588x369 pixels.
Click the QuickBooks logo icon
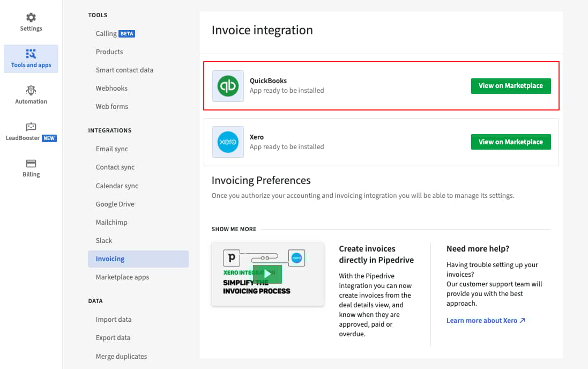[x=228, y=86]
